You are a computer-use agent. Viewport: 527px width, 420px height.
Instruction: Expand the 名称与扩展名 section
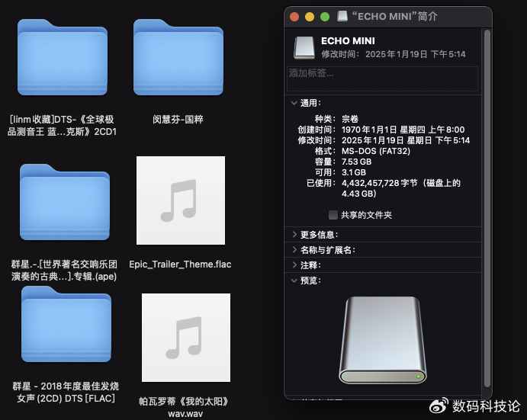(294, 250)
